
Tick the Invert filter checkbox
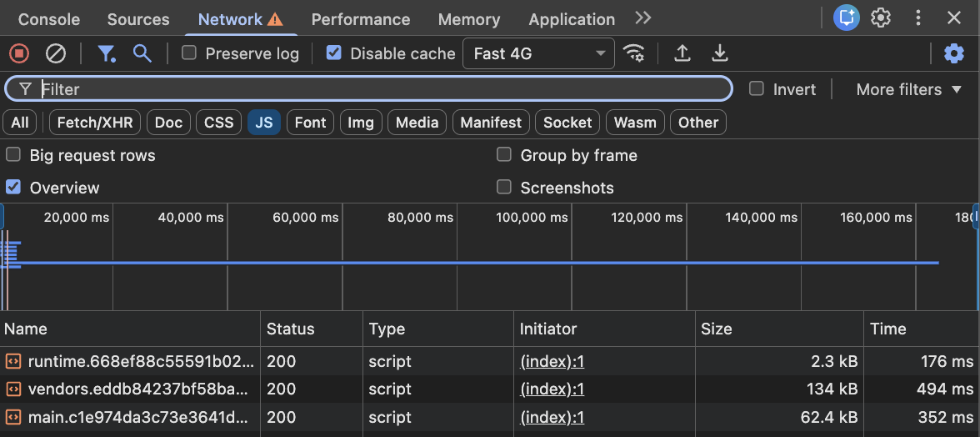point(757,89)
